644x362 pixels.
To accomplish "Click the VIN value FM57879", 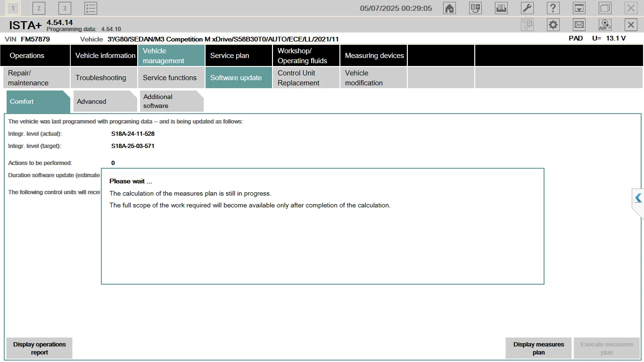I will (35, 39).
